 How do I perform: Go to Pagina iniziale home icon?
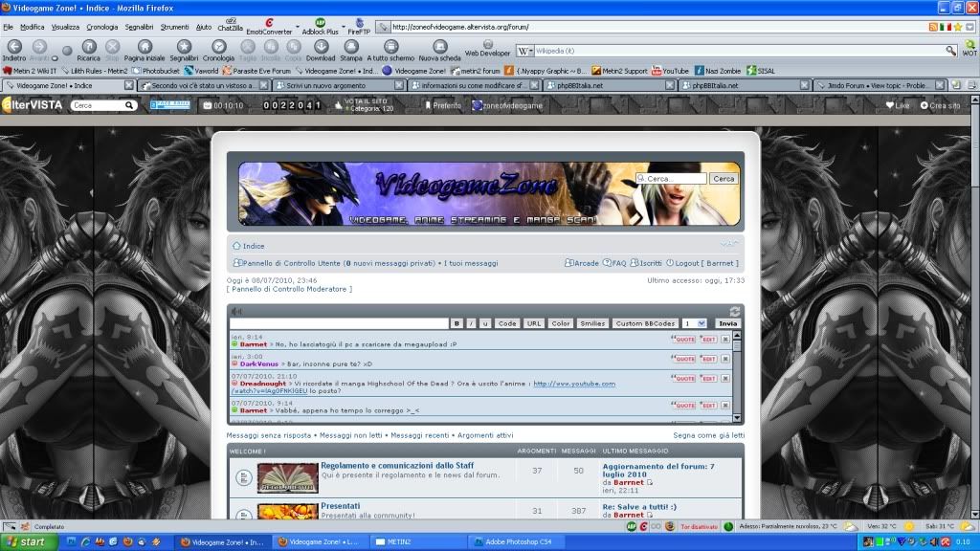coord(145,47)
